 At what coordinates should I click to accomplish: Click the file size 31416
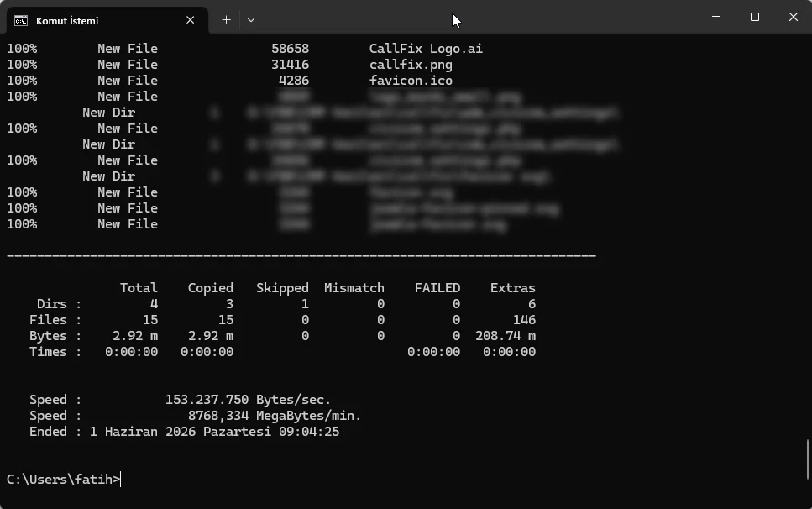pos(290,65)
